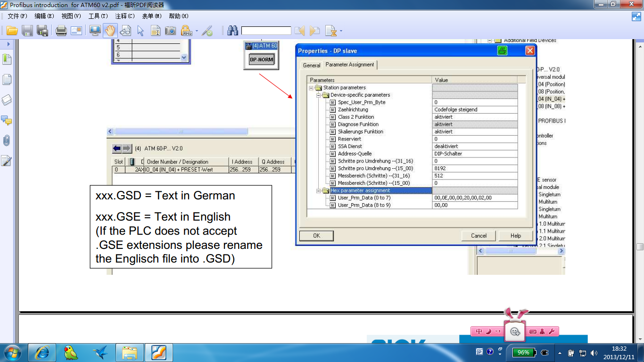Image resolution: width=644 pixels, height=362 pixels.
Task: Click the Save As toolbar icon
Action: pyautogui.click(x=43, y=31)
